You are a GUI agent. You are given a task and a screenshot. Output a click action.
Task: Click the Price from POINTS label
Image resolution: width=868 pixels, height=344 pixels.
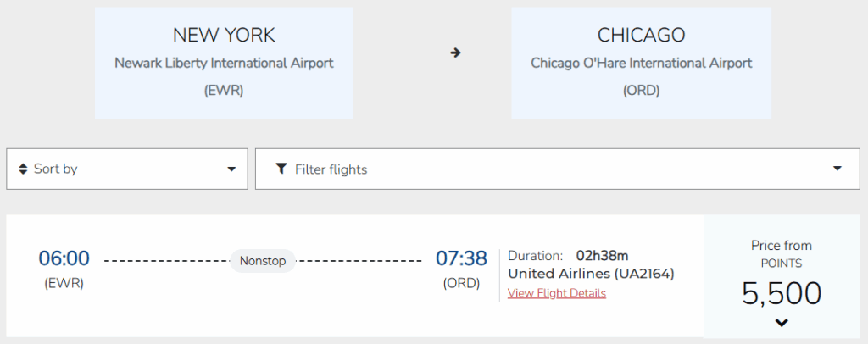pyautogui.click(x=782, y=254)
